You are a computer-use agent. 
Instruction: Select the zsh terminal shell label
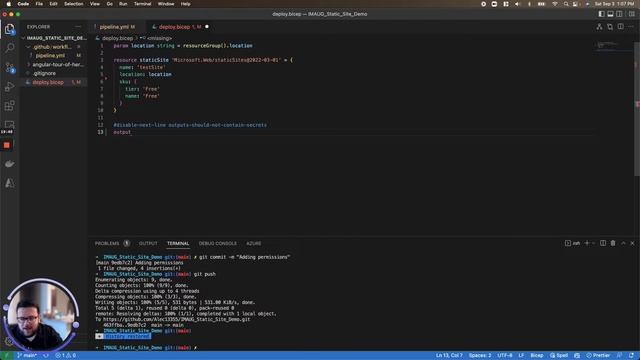tap(572, 243)
